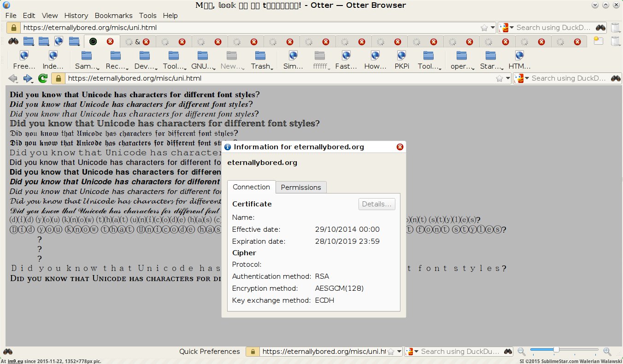Open the HTM... bookmark
623x364 pixels.
click(x=519, y=60)
